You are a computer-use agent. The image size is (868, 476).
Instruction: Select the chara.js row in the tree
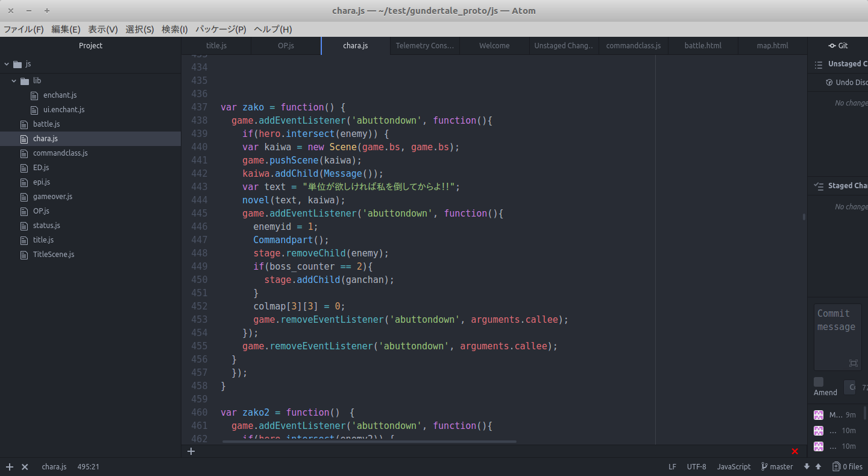click(x=90, y=139)
